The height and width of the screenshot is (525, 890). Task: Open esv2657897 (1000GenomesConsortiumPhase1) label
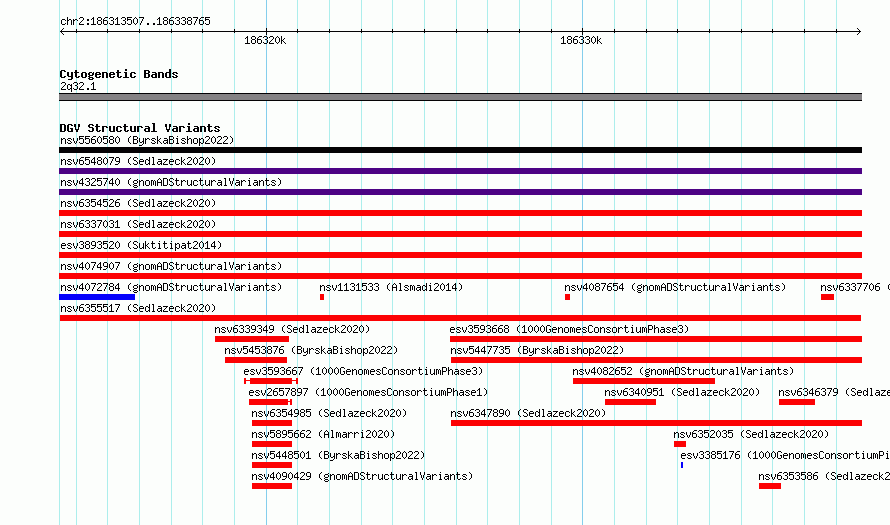368,392
